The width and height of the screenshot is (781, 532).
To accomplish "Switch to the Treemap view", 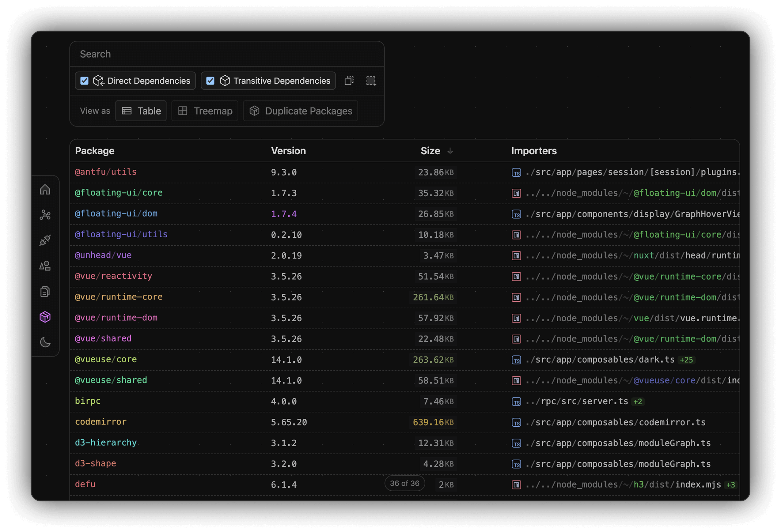I will (205, 111).
